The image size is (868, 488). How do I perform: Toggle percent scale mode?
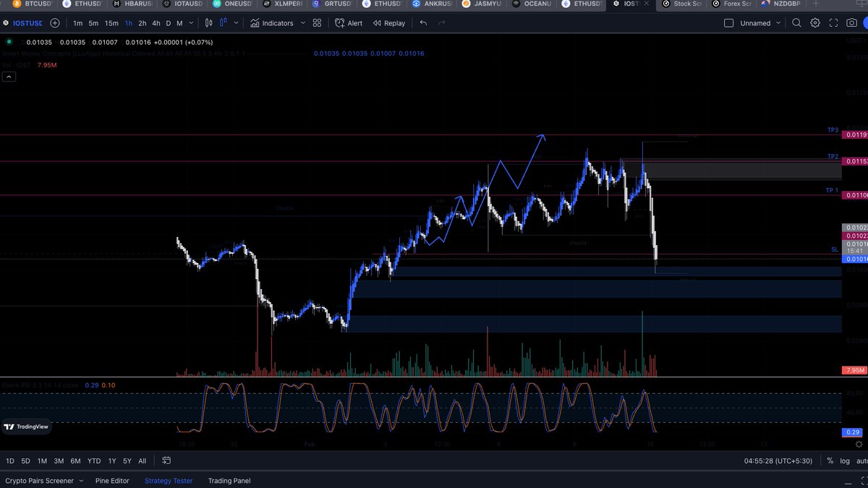(x=829, y=460)
